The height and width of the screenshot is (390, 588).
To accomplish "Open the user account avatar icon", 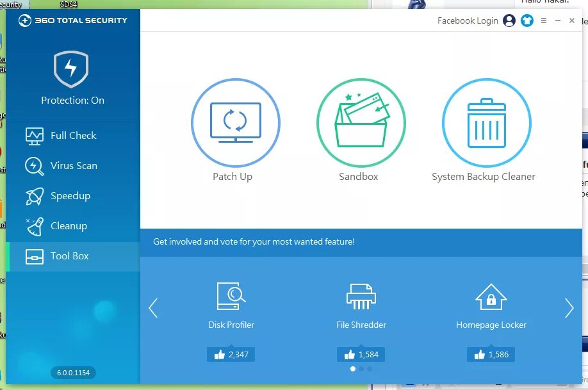I will coord(509,20).
